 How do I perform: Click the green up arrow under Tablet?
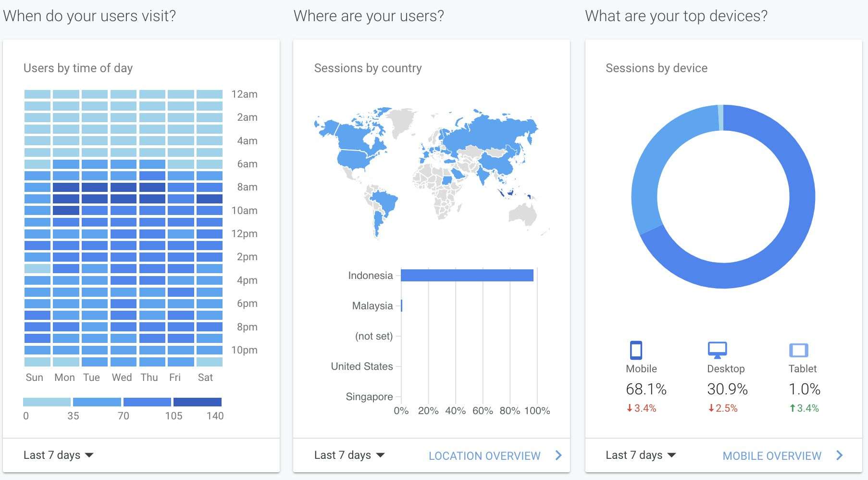[x=792, y=408]
